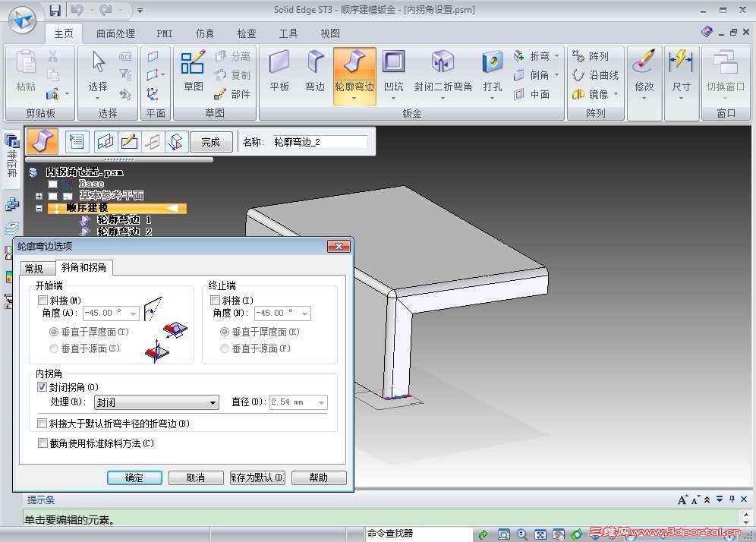This screenshot has width=756, height=542.
Task: Open the 仿真 ribbon tab
Action: (205, 33)
